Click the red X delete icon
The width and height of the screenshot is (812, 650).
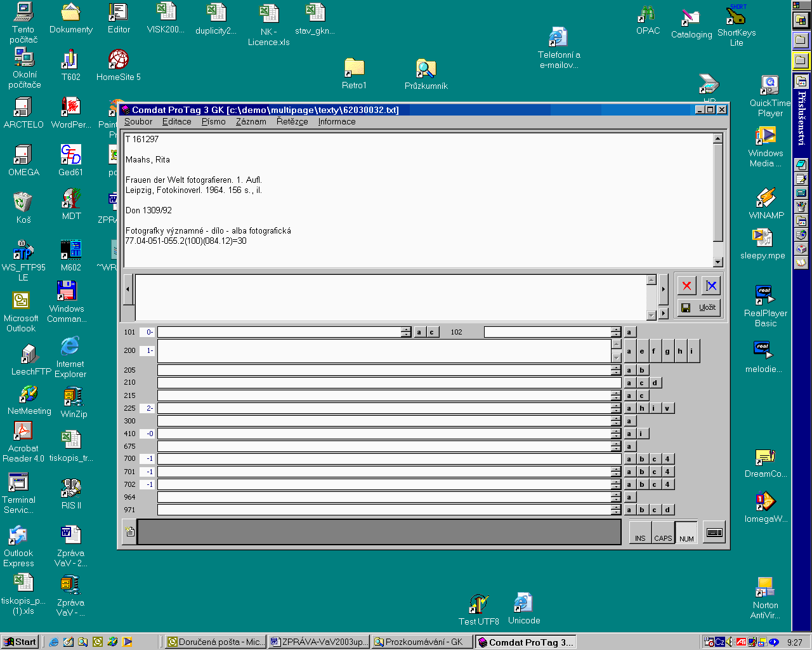click(686, 286)
